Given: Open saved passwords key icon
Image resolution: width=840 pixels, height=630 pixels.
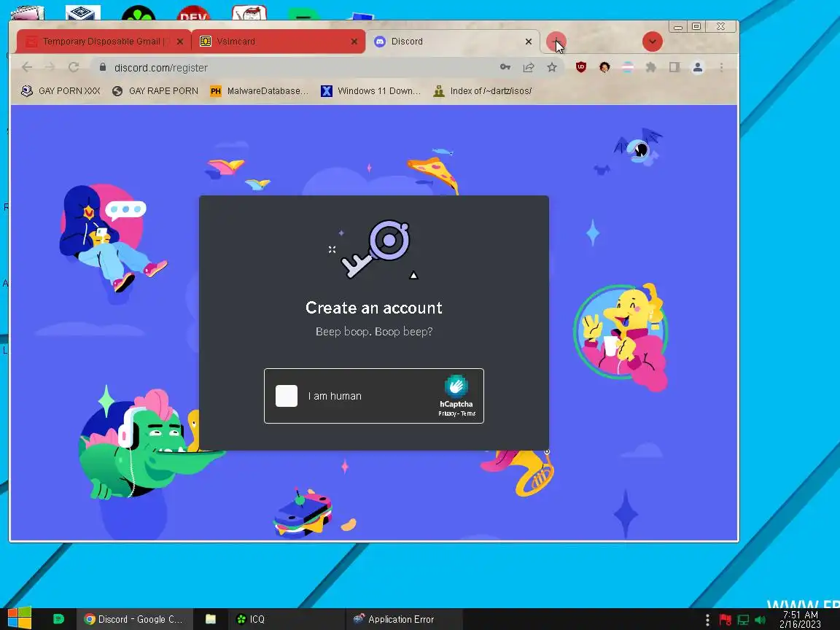Looking at the screenshot, I should tap(505, 67).
